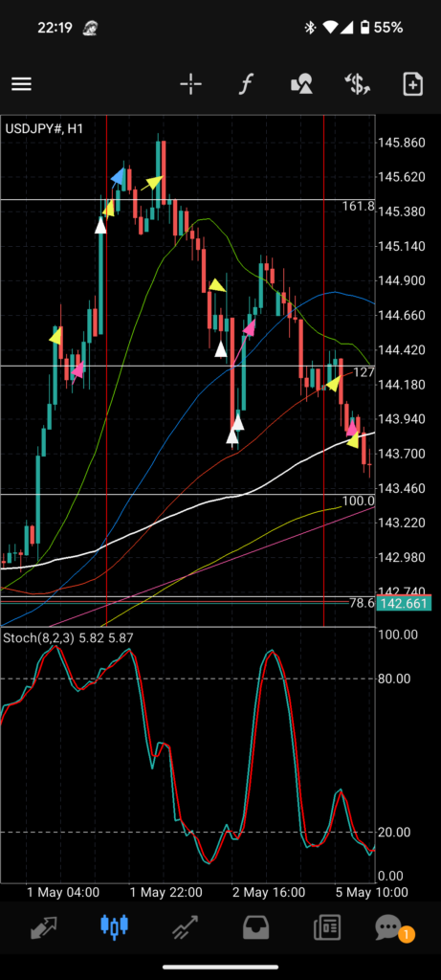441x980 pixels.
Task: Tap the battery indicator in status bar
Action: (365, 28)
